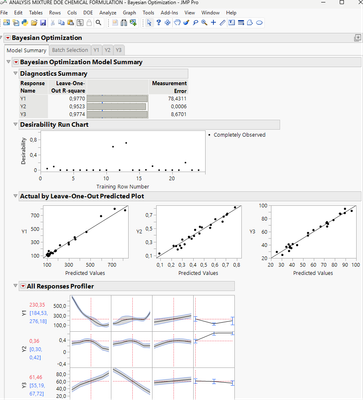Click the table with green arrow icon
The width and height of the screenshot is (363, 400).
pos(133,23)
